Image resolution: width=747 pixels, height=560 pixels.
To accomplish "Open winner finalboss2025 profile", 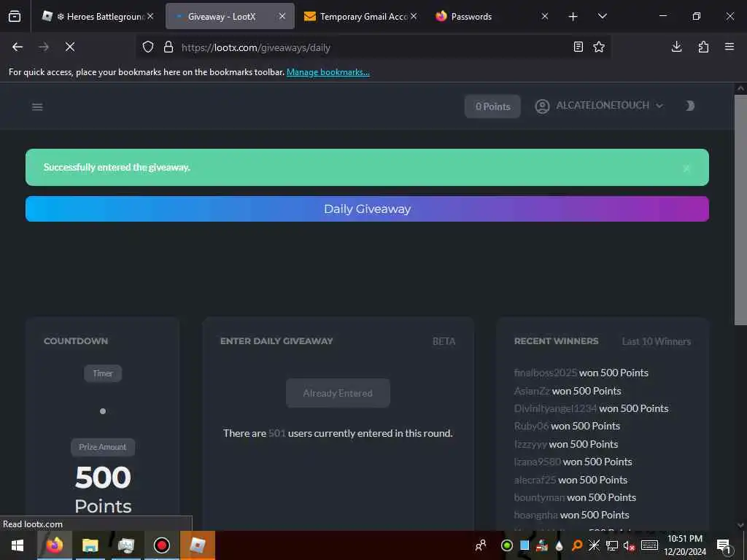I will coord(546,373).
